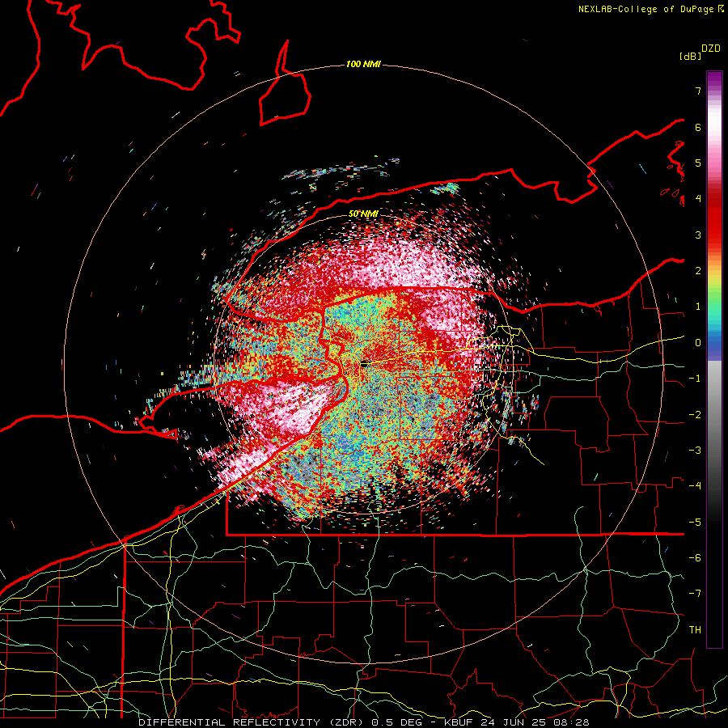The height and width of the screenshot is (728, 728).
Task: Click the -6 value on color scale
Action: coord(695,558)
